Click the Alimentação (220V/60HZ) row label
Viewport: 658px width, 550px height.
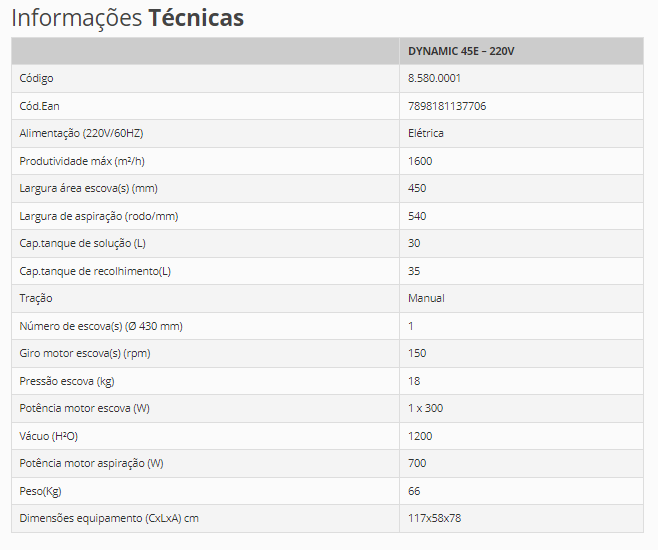point(81,133)
